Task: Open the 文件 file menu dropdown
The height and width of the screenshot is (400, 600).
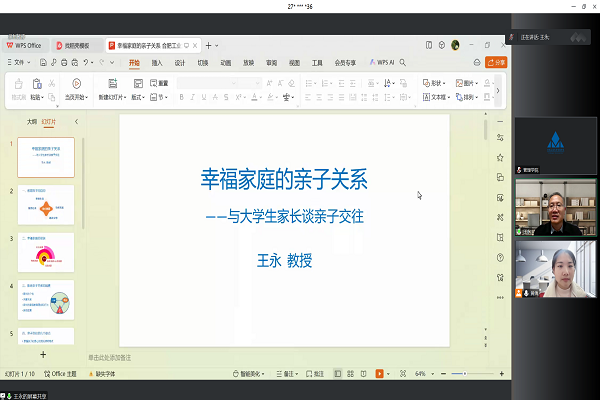Action: click(x=20, y=62)
